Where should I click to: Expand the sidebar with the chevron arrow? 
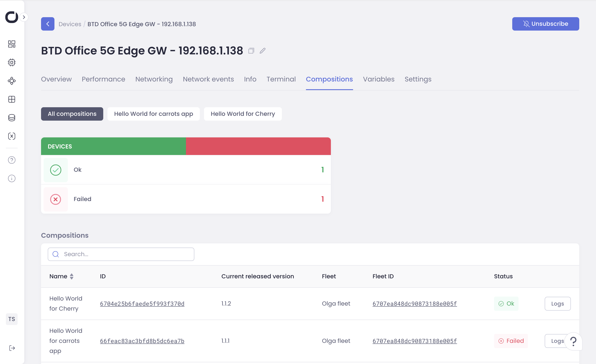(24, 17)
